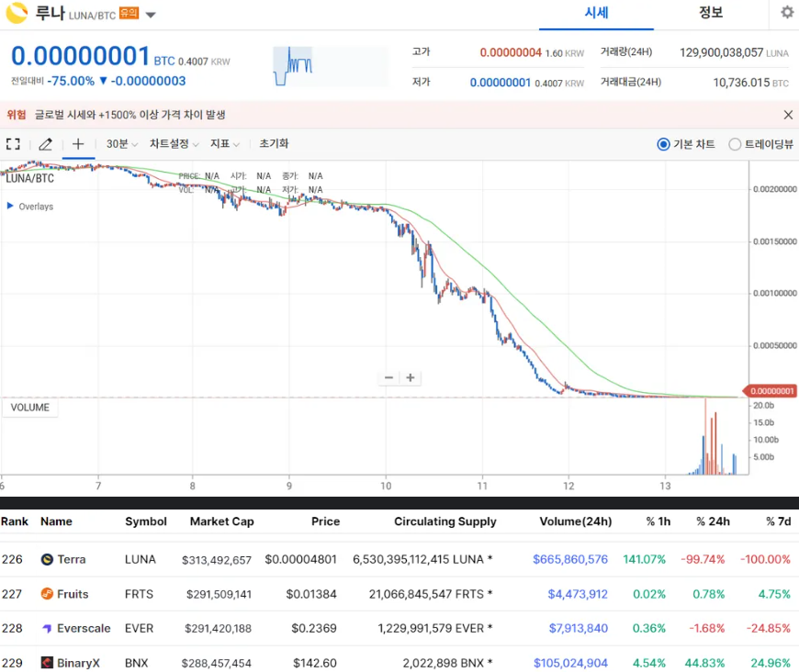The height and width of the screenshot is (672, 799).
Task: Sort table by Market Cap column
Action: (x=221, y=521)
